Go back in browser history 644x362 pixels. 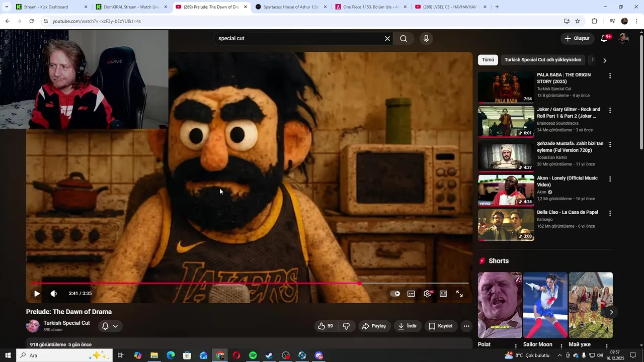[7, 21]
